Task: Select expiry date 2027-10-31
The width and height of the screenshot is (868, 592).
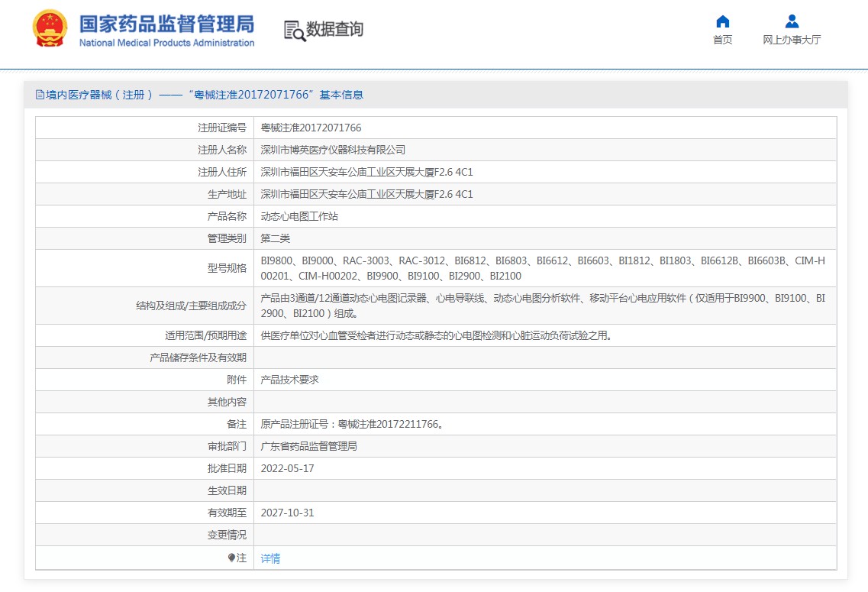Action: tap(287, 513)
